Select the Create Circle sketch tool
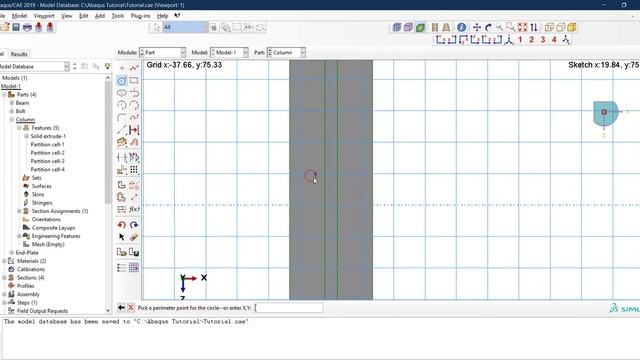Image resolution: width=640 pixels, height=360 pixels. 122,80
